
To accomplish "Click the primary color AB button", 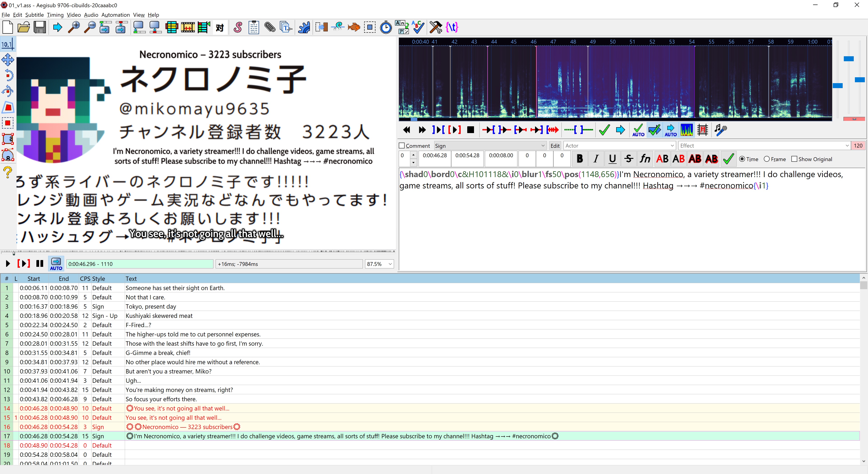I will click(662, 159).
